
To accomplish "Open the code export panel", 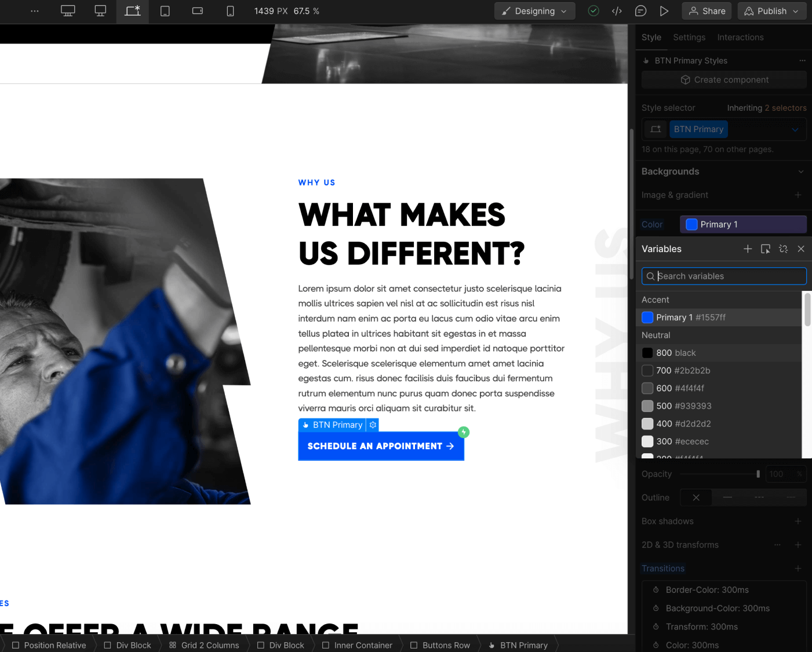I will tap(617, 10).
